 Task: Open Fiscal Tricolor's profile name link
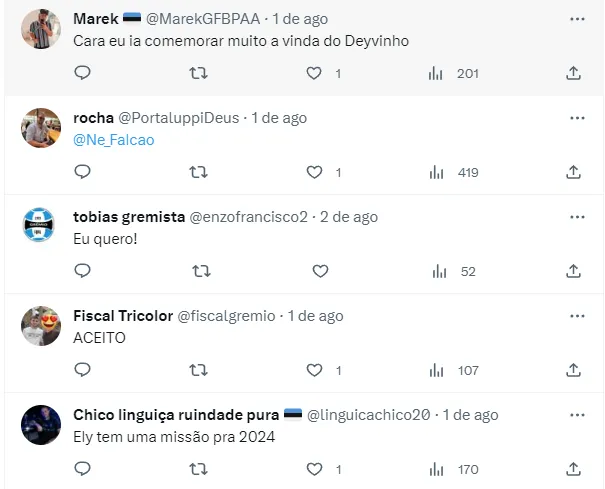point(122,316)
